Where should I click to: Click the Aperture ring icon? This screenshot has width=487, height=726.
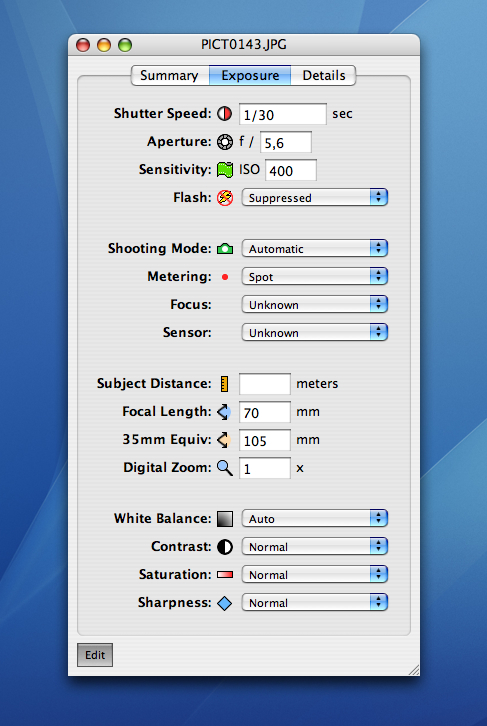[225, 142]
